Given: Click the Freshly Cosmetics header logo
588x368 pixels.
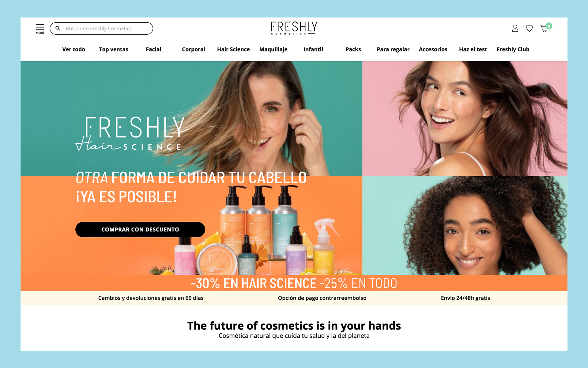Looking at the screenshot, I should tap(294, 28).
